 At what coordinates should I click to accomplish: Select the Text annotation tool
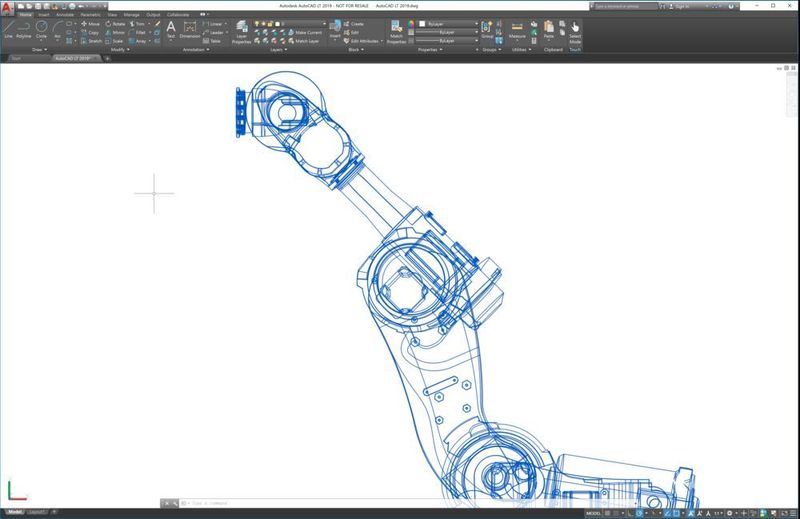(171, 30)
